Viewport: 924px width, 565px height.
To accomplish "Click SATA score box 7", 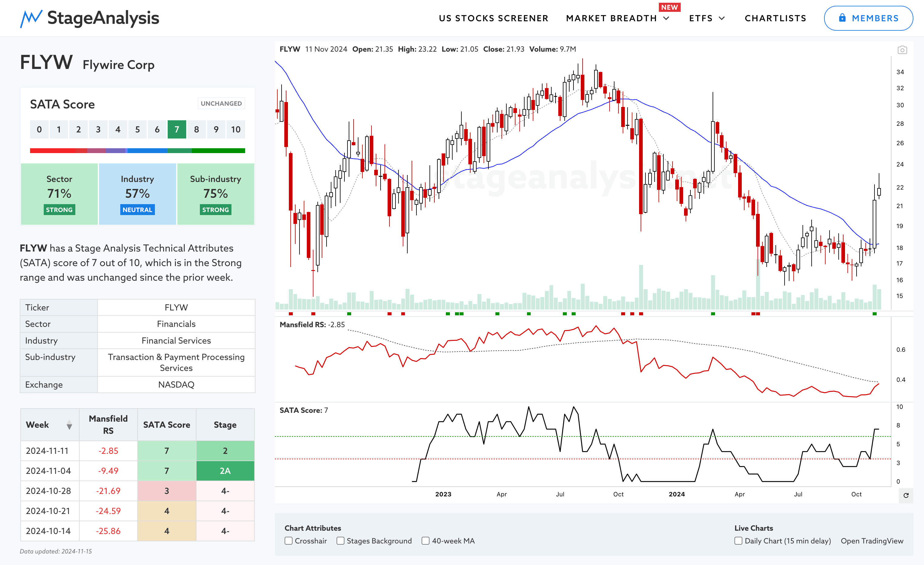I will click(176, 129).
